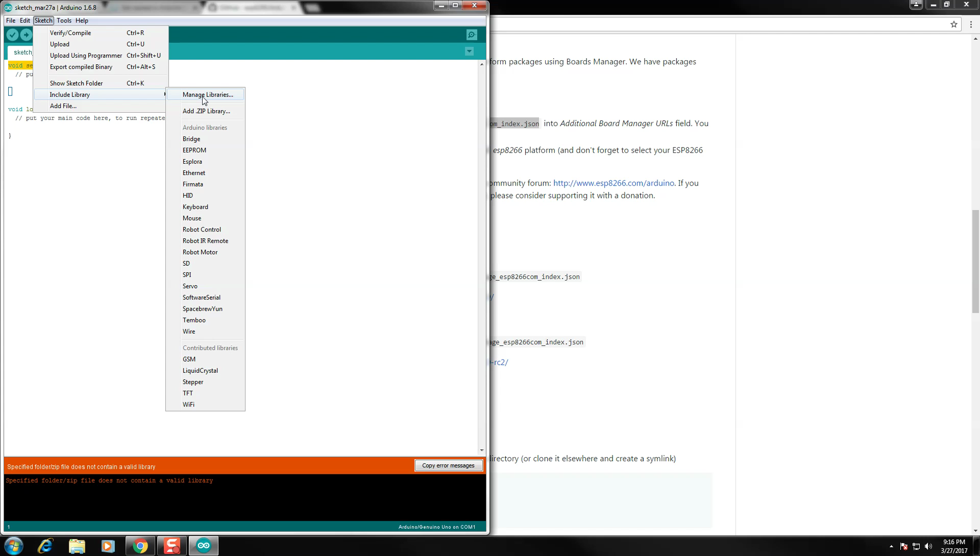The height and width of the screenshot is (556, 980).
Task: Select the EEPROM library from list
Action: point(194,150)
